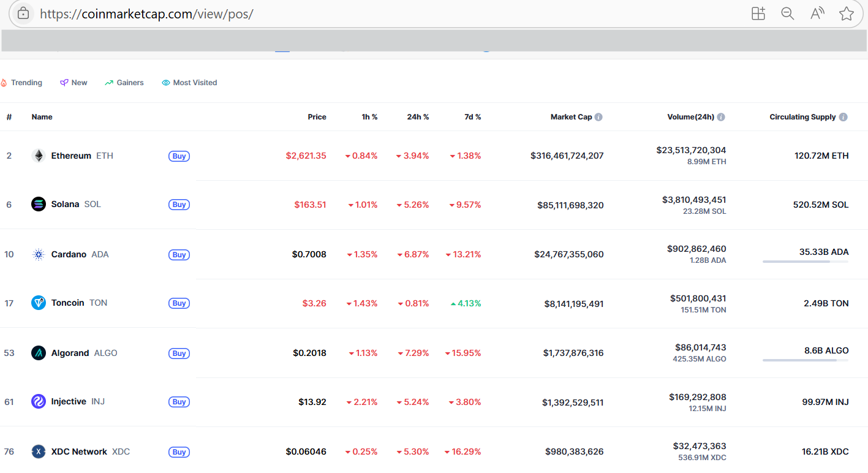
Task: Click Toncoin 7d change 4.13%
Action: [466, 303]
